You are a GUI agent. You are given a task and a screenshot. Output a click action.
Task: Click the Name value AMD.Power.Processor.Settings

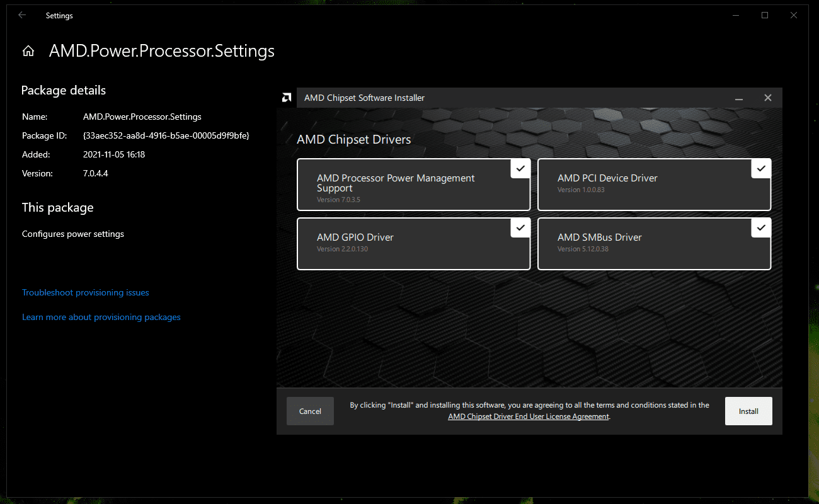click(x=142, y=117)
